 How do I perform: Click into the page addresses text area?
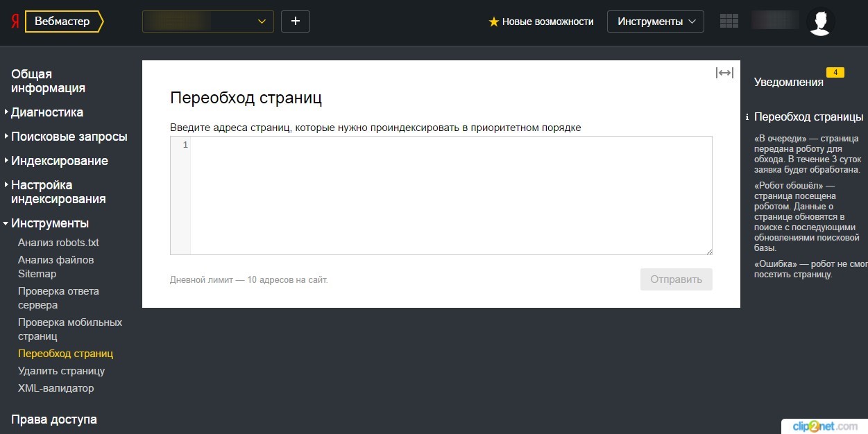point(451,196)
